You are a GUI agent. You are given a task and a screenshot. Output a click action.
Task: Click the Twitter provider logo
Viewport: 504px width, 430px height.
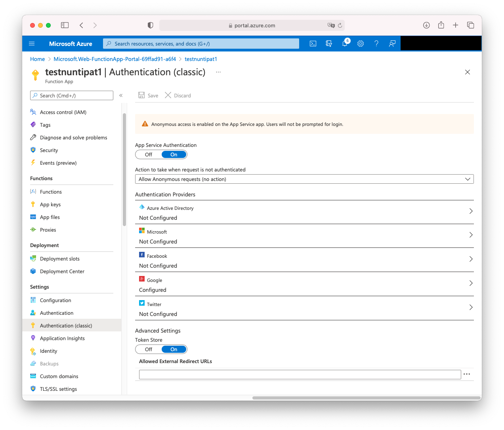tap(142, 303)
